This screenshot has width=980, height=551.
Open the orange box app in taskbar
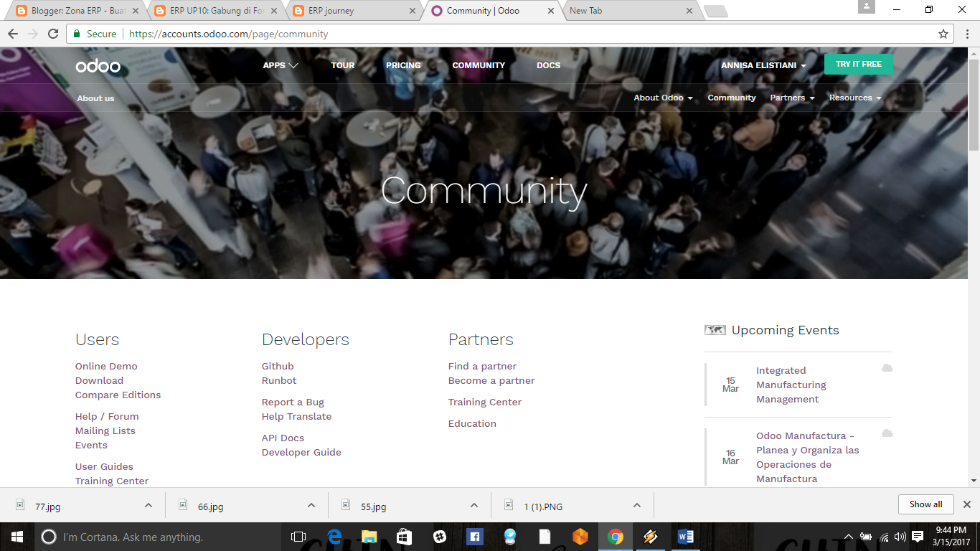click(580, 537)
